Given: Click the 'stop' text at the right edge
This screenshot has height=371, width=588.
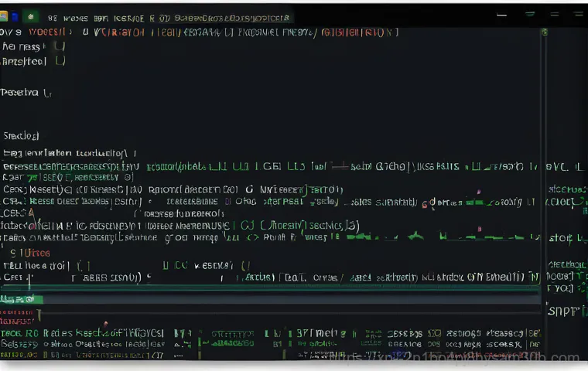Looking at the screenshot, I should click(560, 238).
